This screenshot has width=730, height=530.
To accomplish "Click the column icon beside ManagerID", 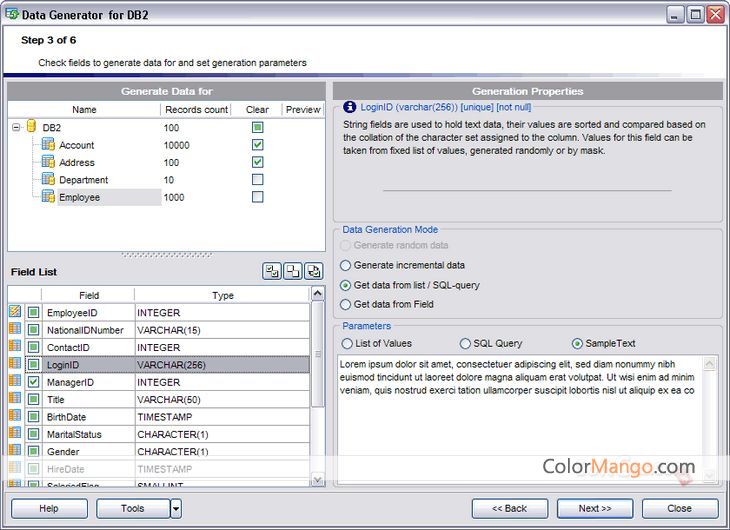I will coord(15,381).
